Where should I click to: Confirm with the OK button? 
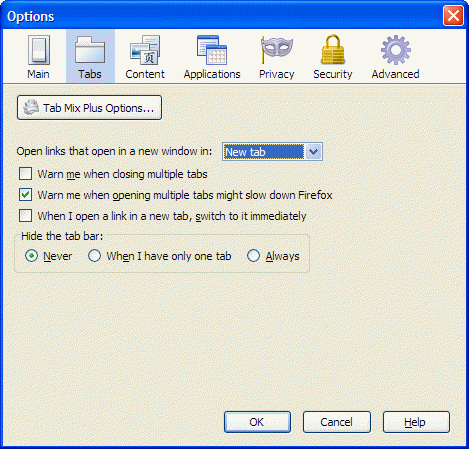point(257,422)
